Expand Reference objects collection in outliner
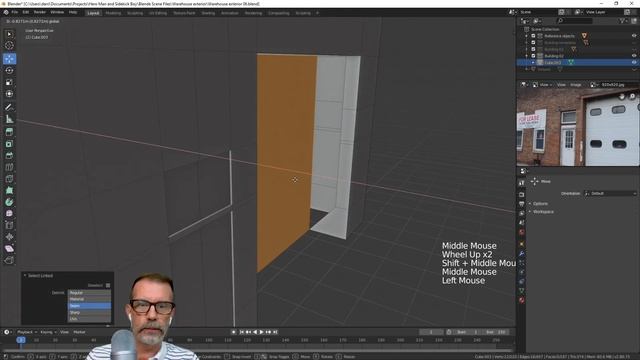This screenshot has height=360, width=640. (x=527, y=36)
